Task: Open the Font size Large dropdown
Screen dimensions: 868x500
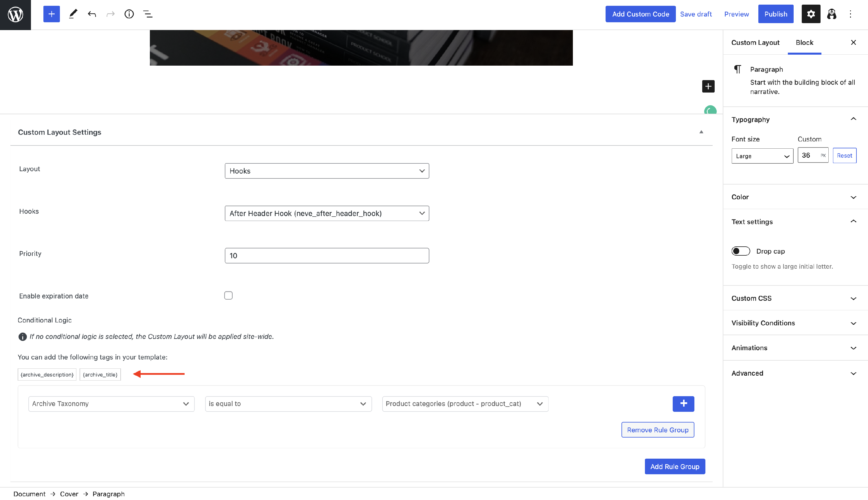Action: coord(762,156)
